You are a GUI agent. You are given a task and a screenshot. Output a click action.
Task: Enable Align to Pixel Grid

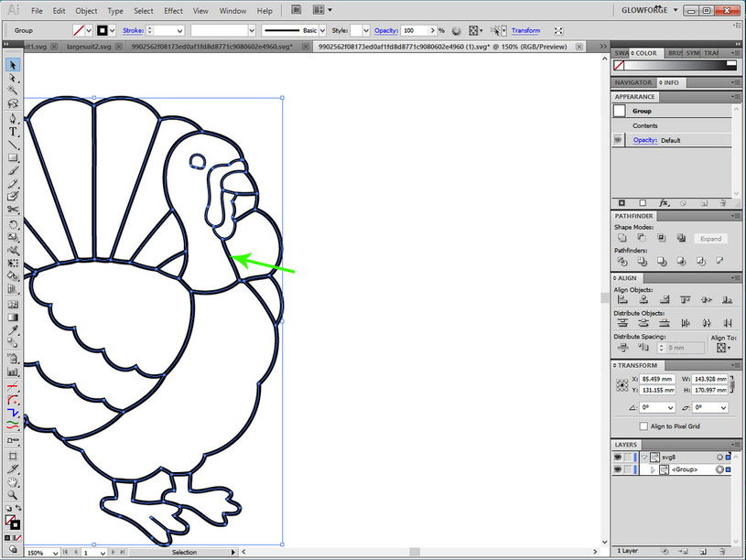[x=643, y=425]
